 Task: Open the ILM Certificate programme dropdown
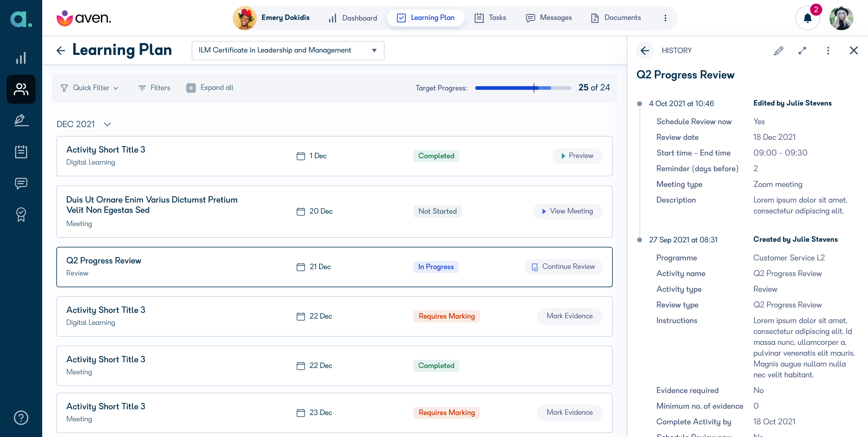[288, 51]
